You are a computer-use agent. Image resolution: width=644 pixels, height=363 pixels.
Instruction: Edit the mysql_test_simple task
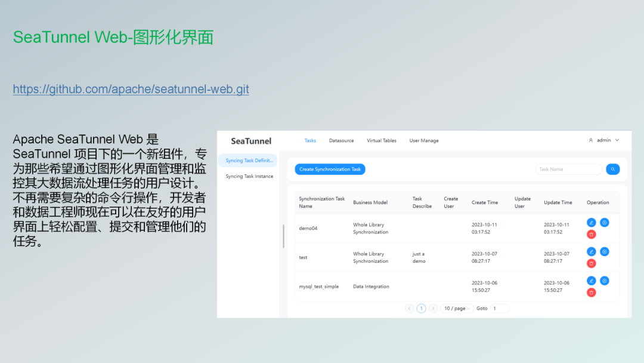click(x=592, y=281)
